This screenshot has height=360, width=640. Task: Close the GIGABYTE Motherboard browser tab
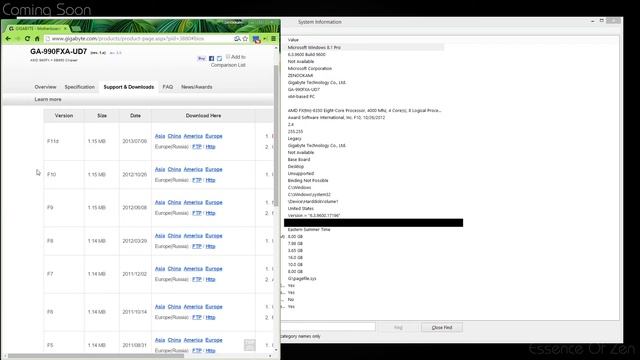[x=65, y=29]
